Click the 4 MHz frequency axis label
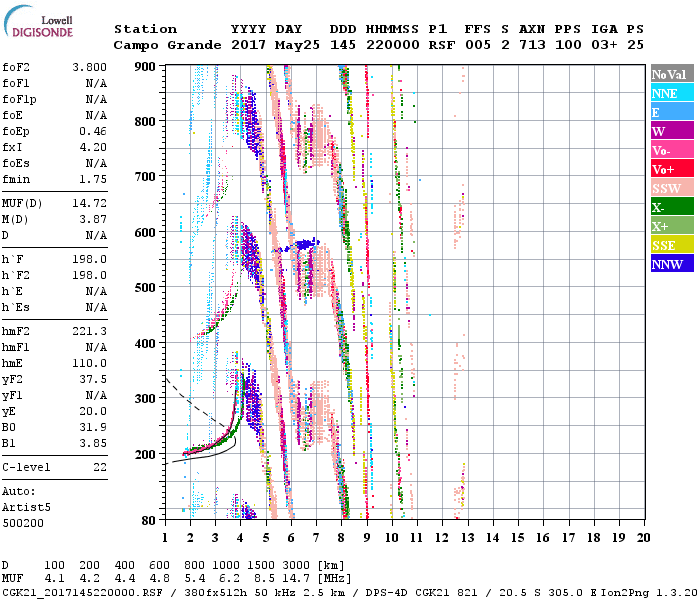 [240, 538]
